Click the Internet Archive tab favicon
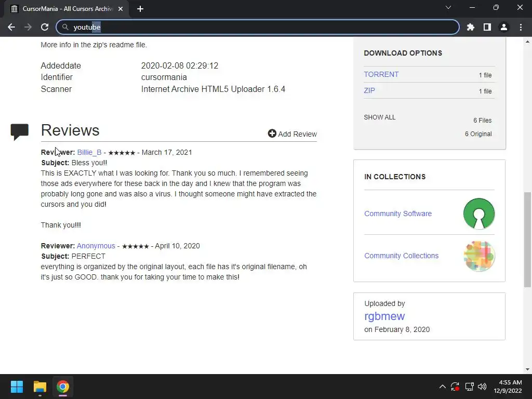 tap(14, 9)
